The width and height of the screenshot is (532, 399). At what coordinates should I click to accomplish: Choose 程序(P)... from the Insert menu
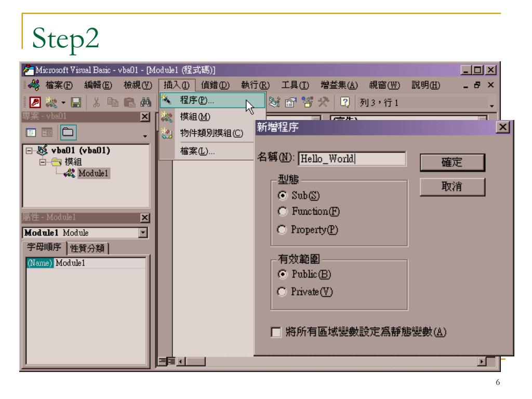[x=212, y=100]
